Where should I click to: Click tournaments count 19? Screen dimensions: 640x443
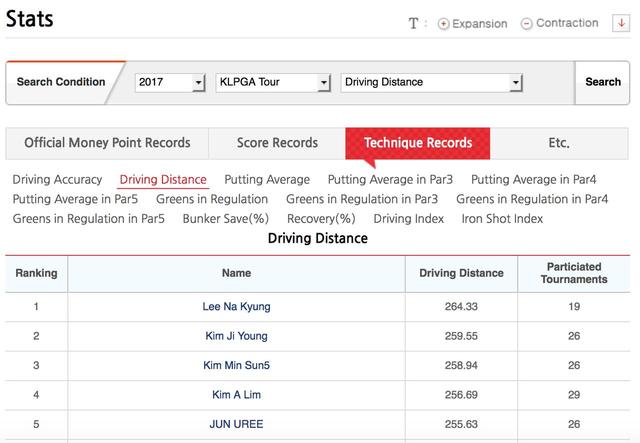pyautogui.click(x=574, y=307)
